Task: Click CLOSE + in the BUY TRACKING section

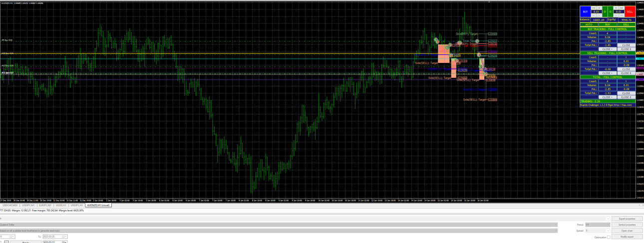Action: 608,49
